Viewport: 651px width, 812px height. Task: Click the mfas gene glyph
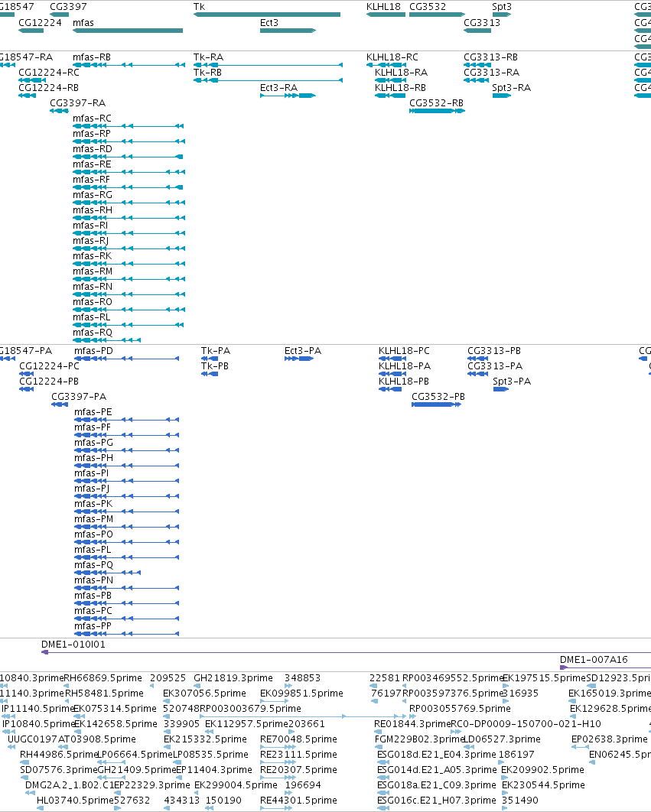128,31
